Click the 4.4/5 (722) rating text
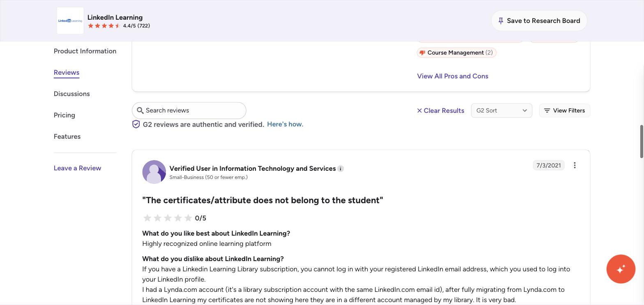Screen dimensions: 644x305 click(136, 26)
